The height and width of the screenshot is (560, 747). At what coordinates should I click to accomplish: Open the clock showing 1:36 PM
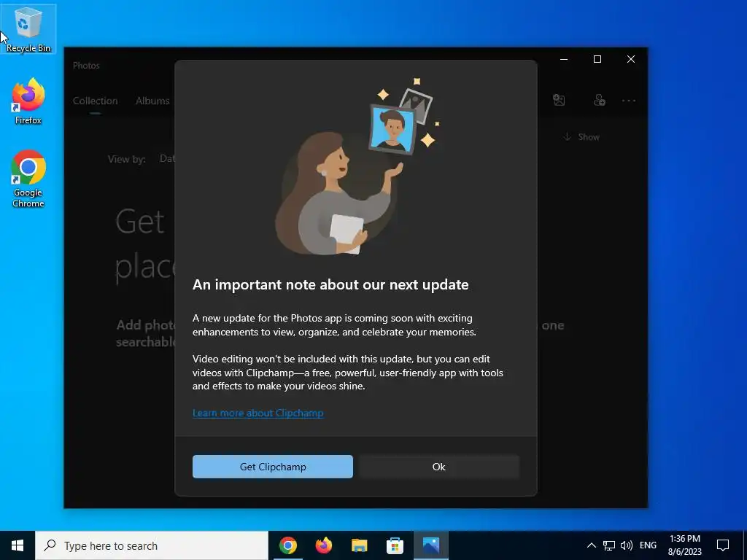point(684,545)
